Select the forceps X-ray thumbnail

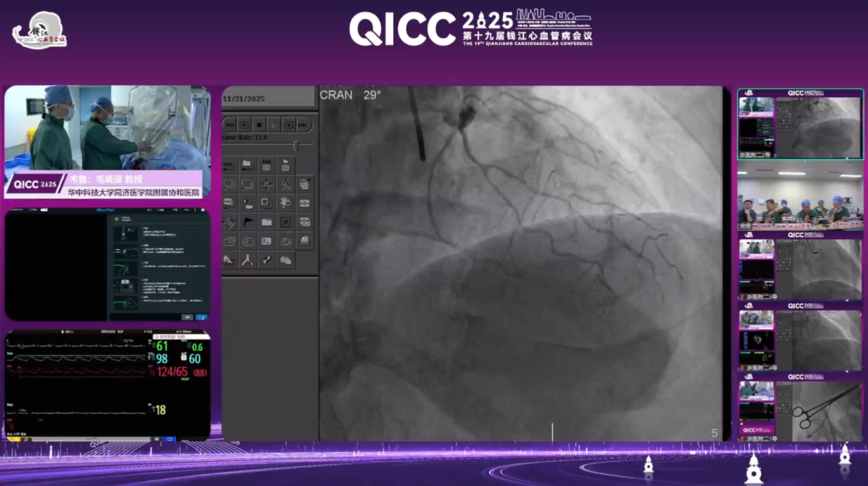[x=800, y=410]
